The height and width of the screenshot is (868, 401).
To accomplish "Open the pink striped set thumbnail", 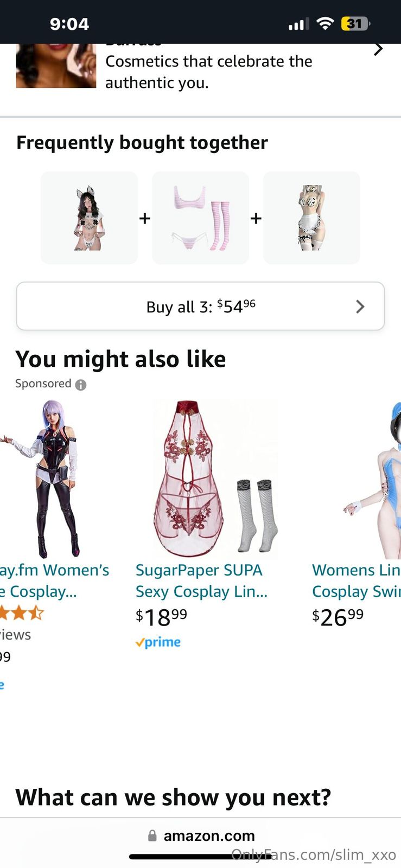I will (200, 218).
